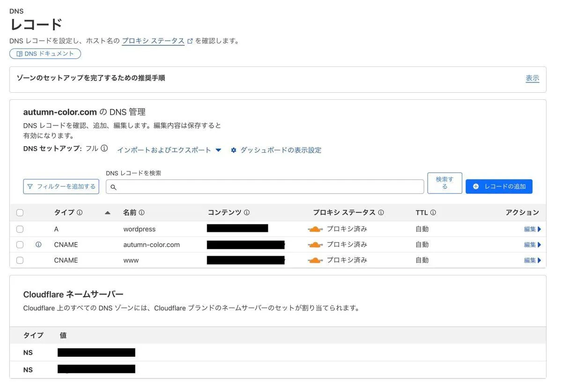Click the info icon beside プロキシ ステータス header
Screen dimensions: 562x392
pos(381,213)
